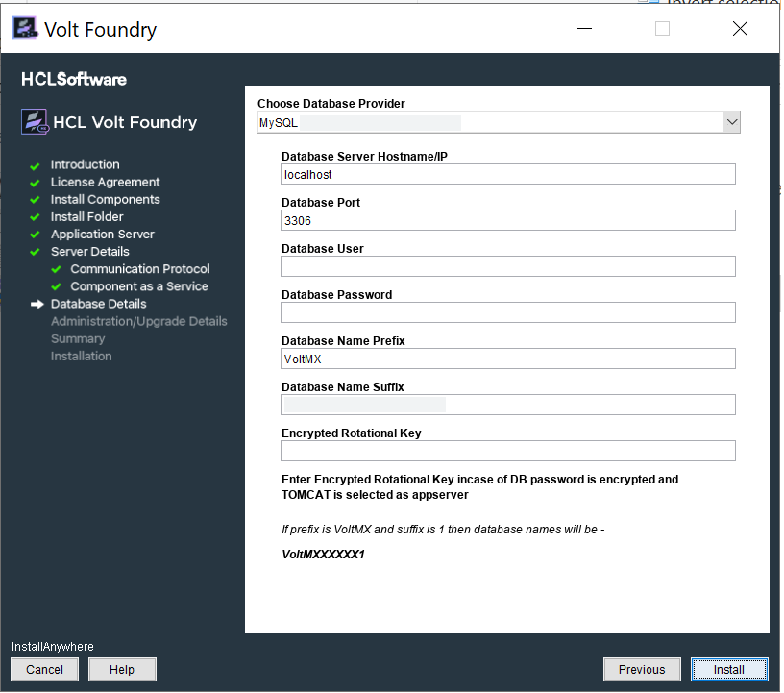Open installer Help

click(x=122, y=670)
